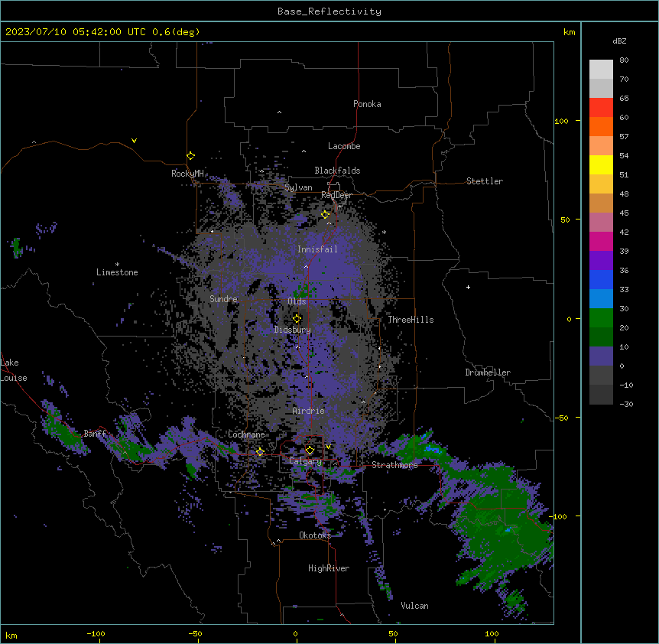This screenshot has height=644, width=659.
Task: Click the light blue swatch beside 33
Action: 601,298
